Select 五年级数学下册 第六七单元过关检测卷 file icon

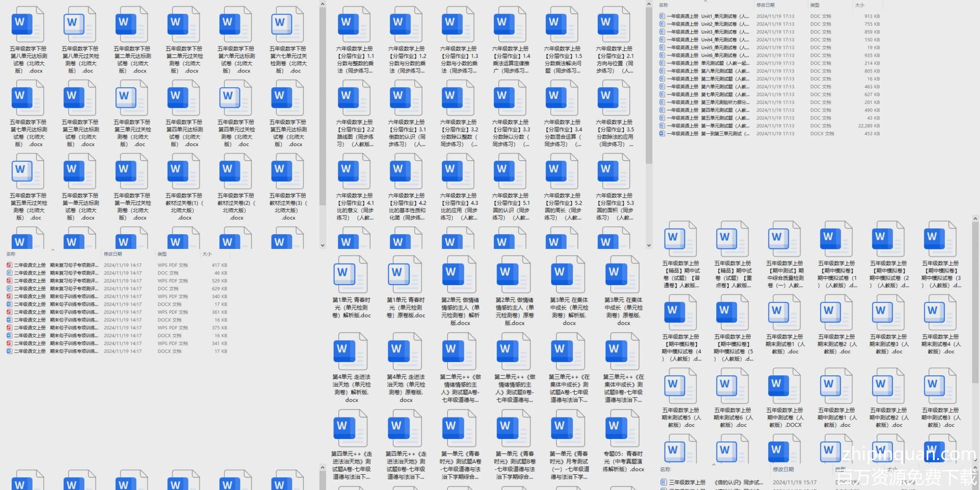pyautogui.click(x=288, y=24)
